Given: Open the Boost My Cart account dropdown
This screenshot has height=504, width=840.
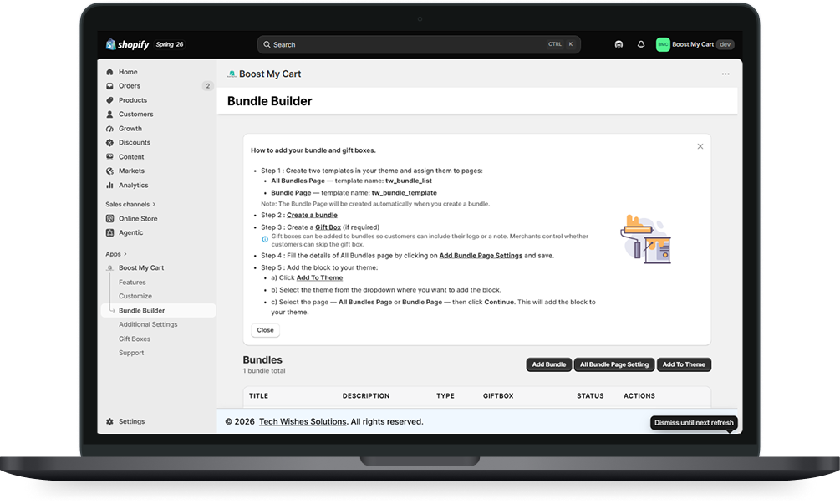Looking at the screenshot, I should (695, 44).
